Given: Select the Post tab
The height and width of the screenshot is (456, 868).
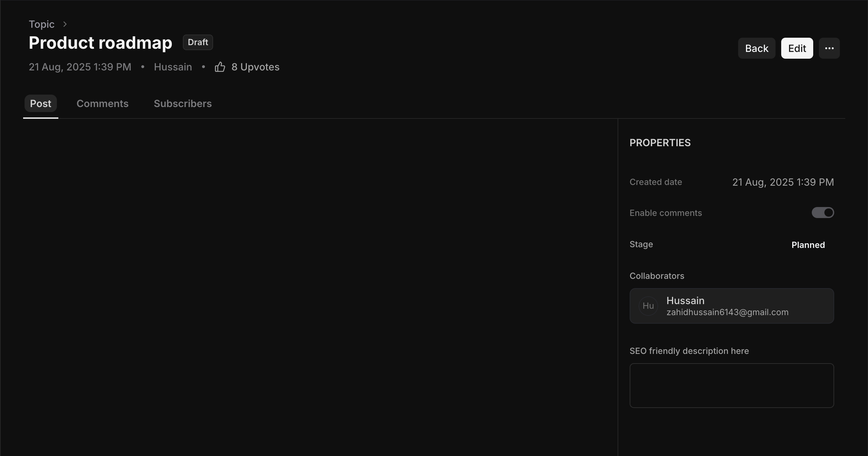Looking at the screenshot, I should pos(41,104).
